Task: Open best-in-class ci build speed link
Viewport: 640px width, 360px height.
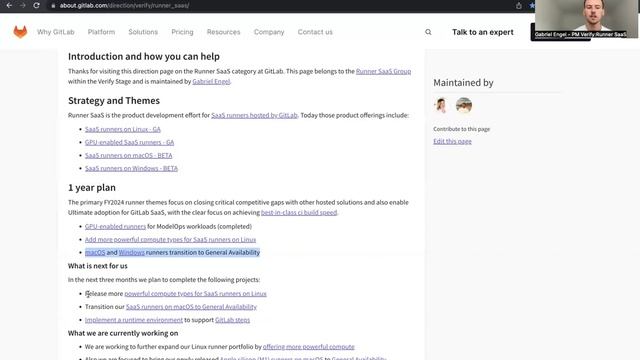Action: pos(299,212)
